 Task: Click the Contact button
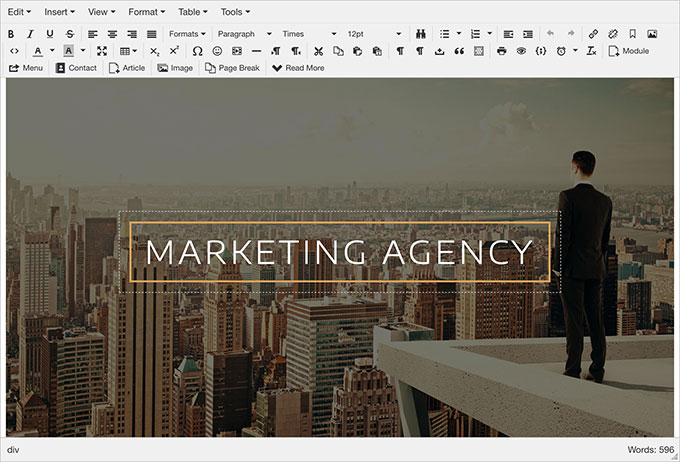[x=76, y=68]
